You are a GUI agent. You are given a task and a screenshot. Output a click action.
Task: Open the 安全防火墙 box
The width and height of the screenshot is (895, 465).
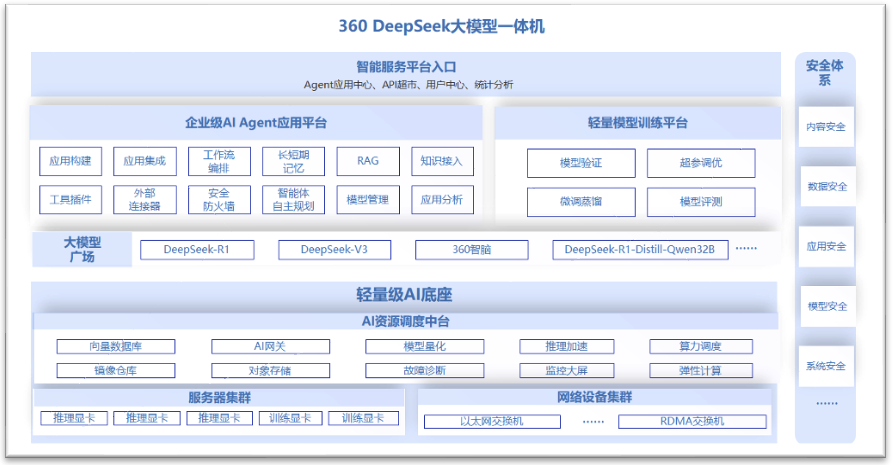219,200
